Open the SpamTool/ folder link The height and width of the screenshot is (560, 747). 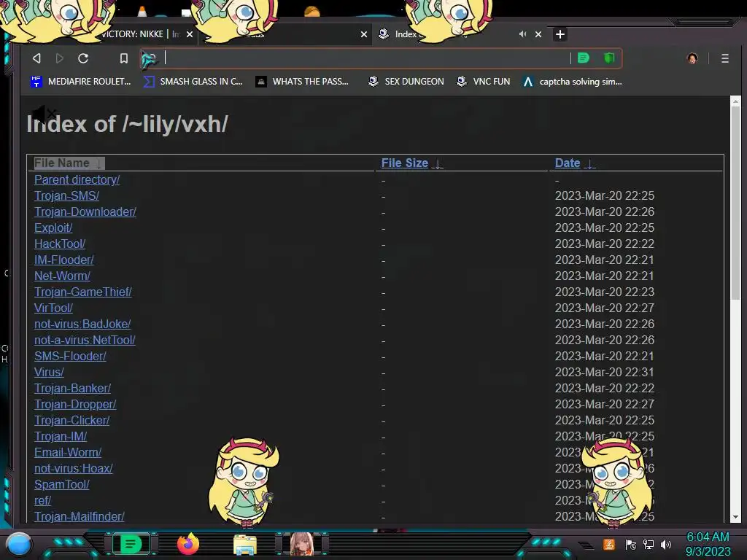click(61, 485)
